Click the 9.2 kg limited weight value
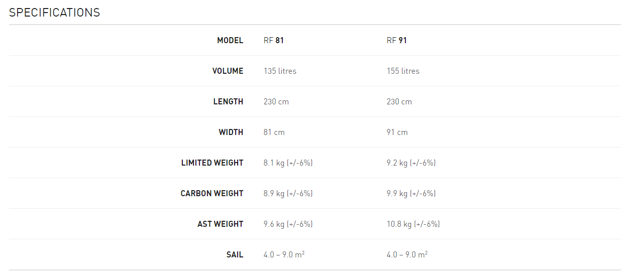This screenshot has height=279, width=644. tap(411, 163)
